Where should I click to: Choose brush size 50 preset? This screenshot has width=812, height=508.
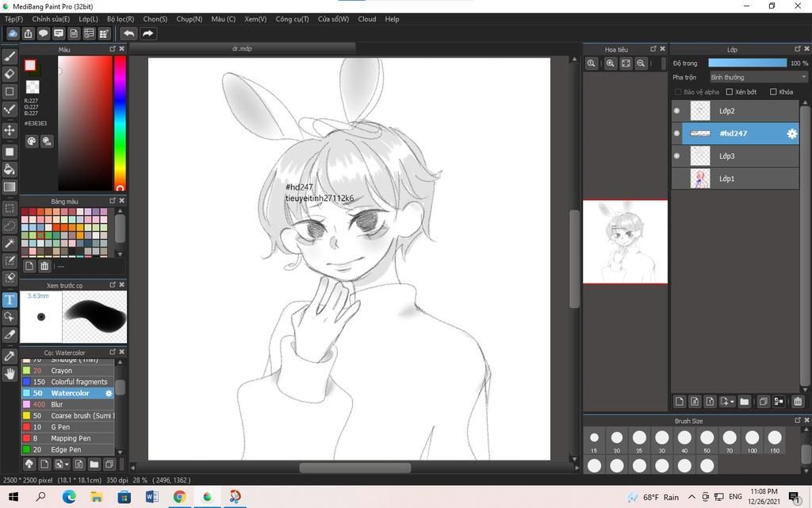coord(707,441)
